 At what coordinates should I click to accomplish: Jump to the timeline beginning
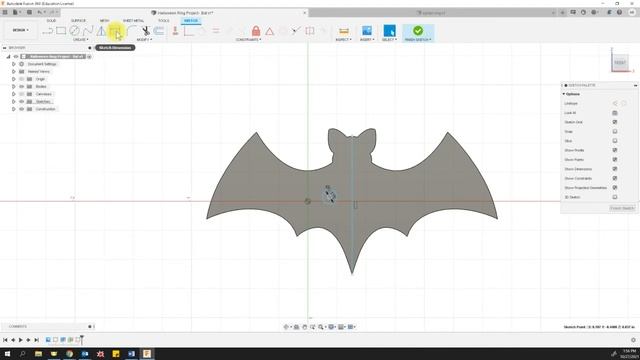(x=5, y=340)
